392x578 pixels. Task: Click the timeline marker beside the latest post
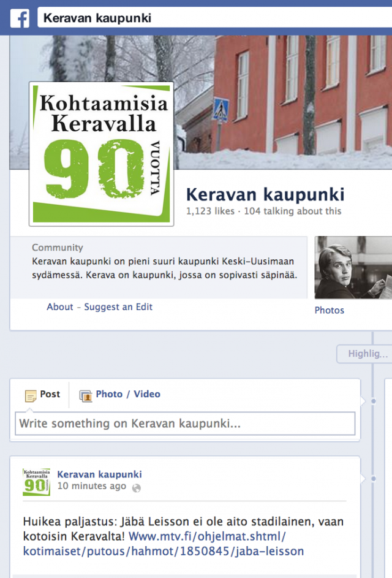click(x=374, y=479)
